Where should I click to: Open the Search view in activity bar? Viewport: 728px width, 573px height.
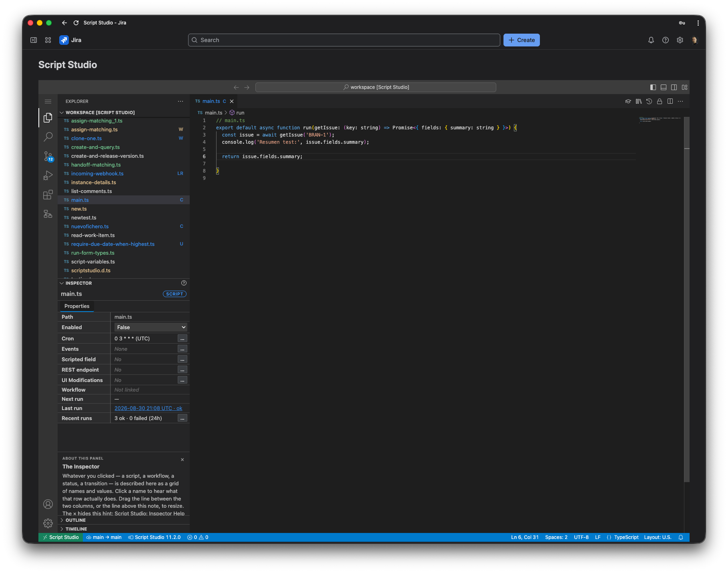48,137
